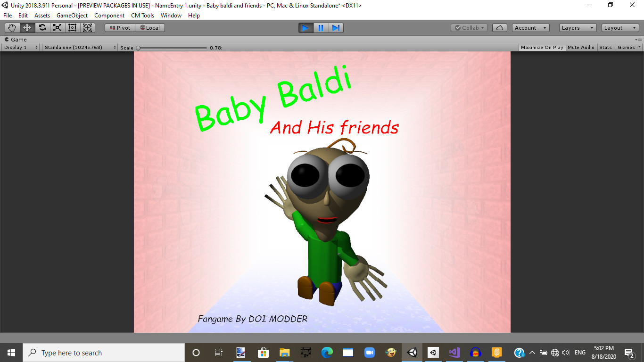
Task: Enable Mute Audio for the Game view
Action: [581, 47]
